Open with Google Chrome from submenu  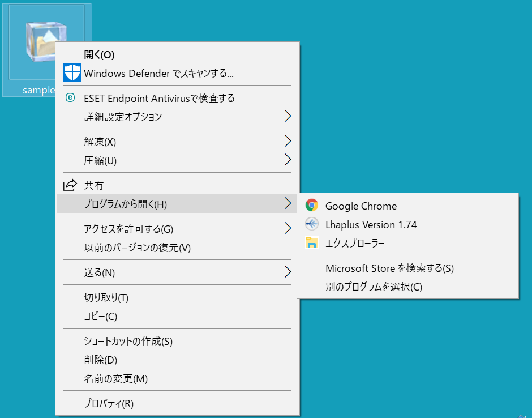[x=408, y=206]
